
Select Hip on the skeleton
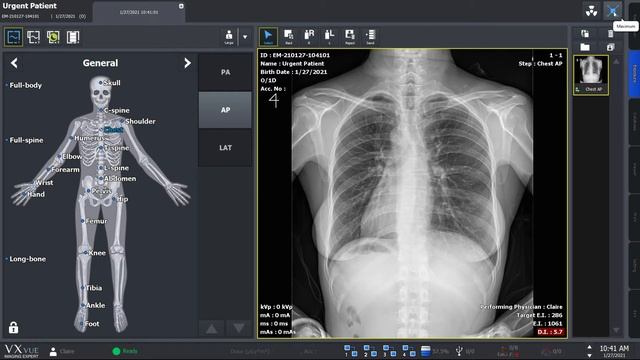(121, 199)
